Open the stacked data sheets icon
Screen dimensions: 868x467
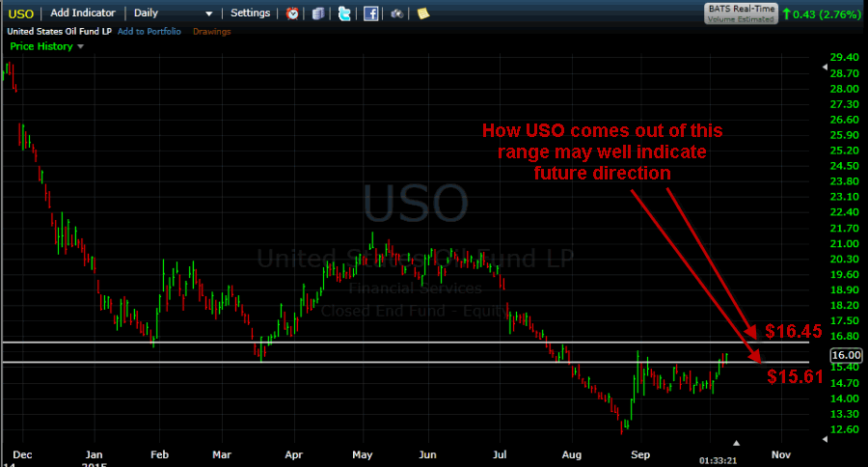317,14
